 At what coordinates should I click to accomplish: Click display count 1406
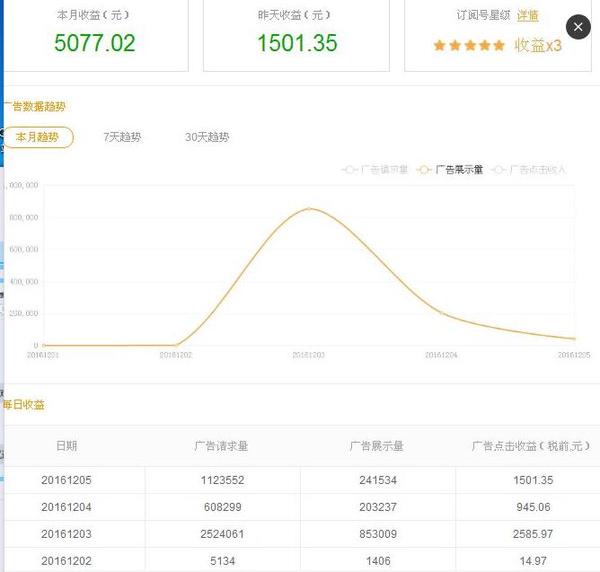click(378, 561)
